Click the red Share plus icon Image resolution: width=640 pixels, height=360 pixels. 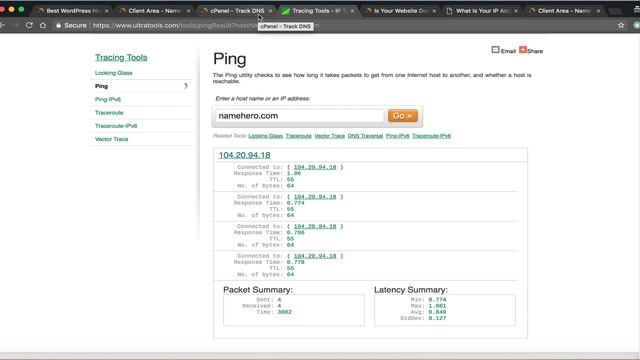pyautogui.click(x=523, y=50)
